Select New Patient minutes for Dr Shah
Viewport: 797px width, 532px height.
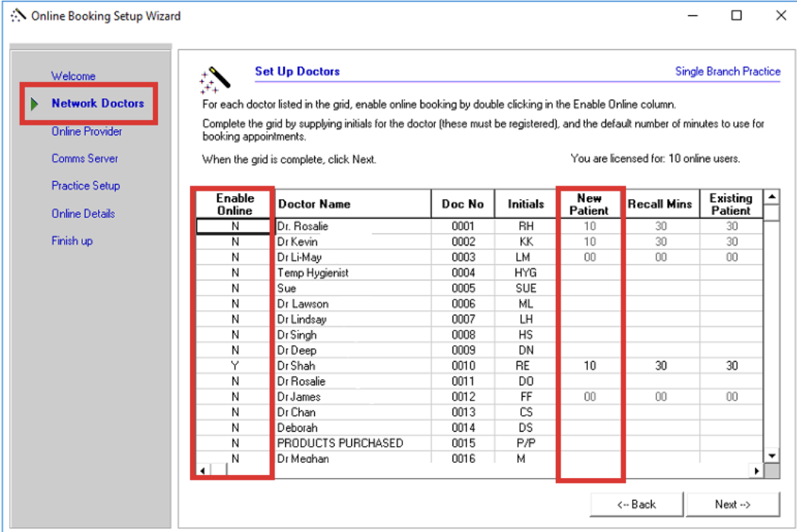[x=589, y=366]
